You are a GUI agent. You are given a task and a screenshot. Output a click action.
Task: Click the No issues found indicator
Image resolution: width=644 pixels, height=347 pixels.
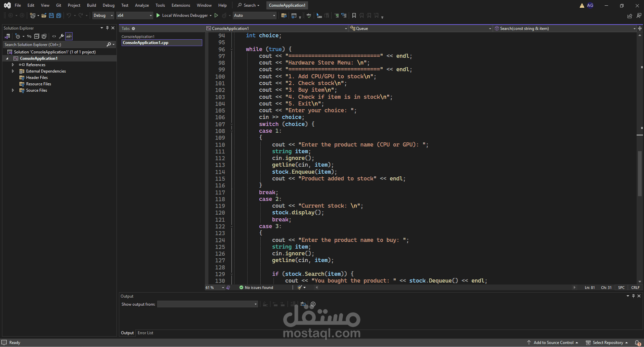tap(256, 288)
